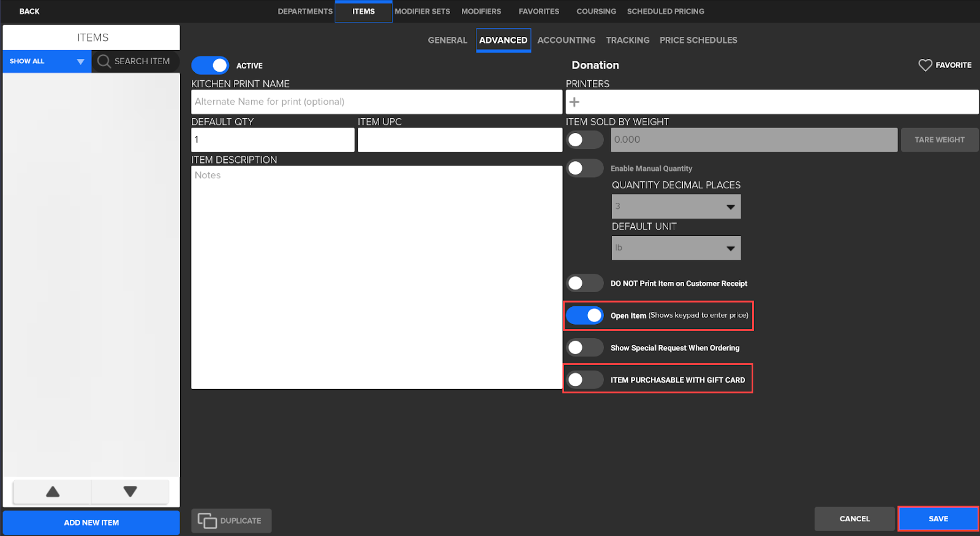Open the Modifier Sets menu

coord(422,12)
